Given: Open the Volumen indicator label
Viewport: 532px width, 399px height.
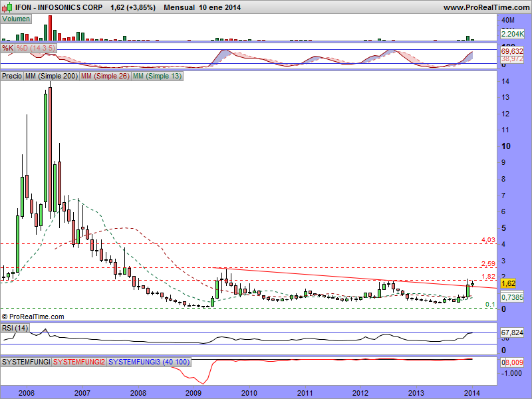Looking at the screenshot, I should click(16, 19).
